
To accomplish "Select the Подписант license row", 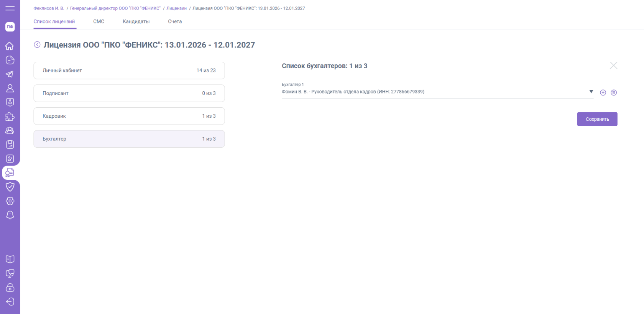I will coord(129,93).
